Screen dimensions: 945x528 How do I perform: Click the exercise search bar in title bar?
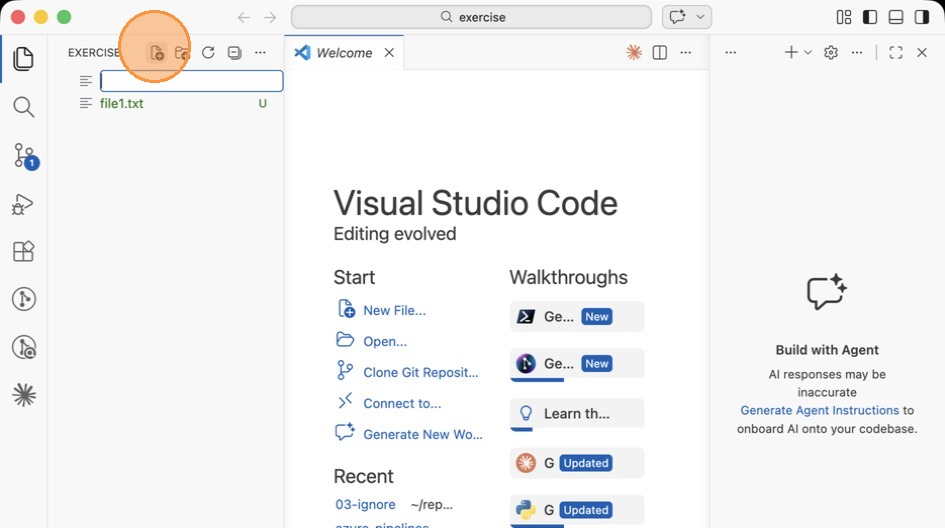tap(471, 17)
